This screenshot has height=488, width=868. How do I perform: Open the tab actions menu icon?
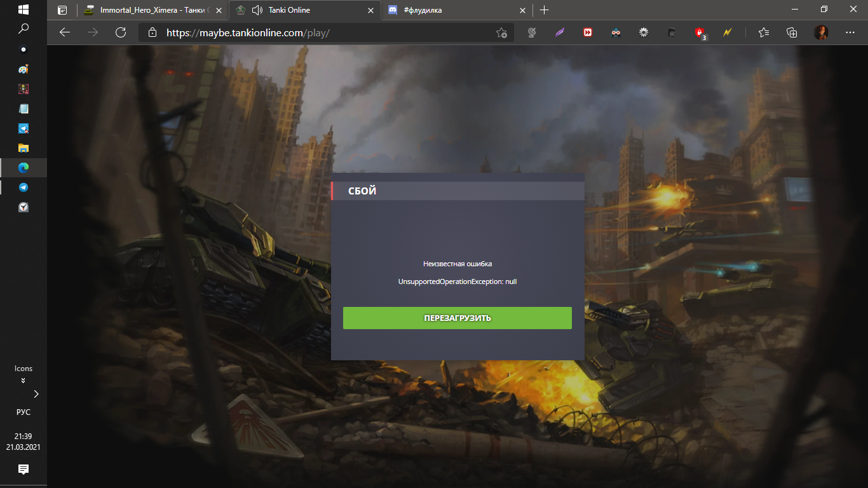(62, 10)
